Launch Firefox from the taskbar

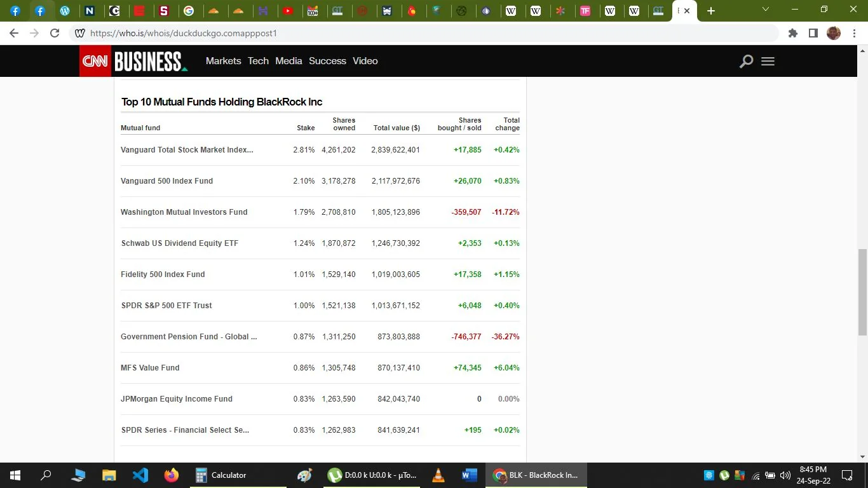tap(172, 475)
